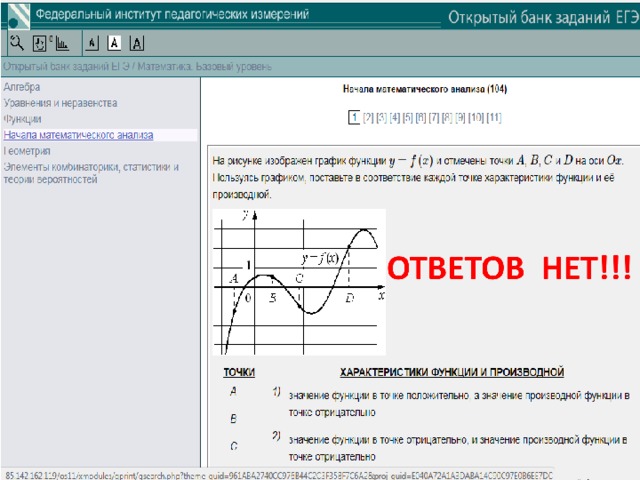Viewport: 640px width, 480px height.
Task: Go to page 8 of tasks
Action: 447,118
